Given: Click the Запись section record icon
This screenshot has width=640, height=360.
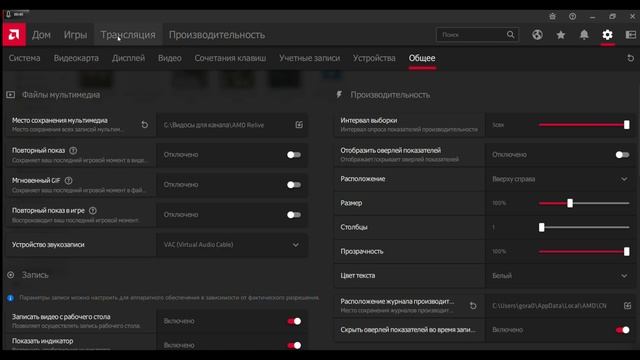Looking at the screenshot, I should pos(11,275).
